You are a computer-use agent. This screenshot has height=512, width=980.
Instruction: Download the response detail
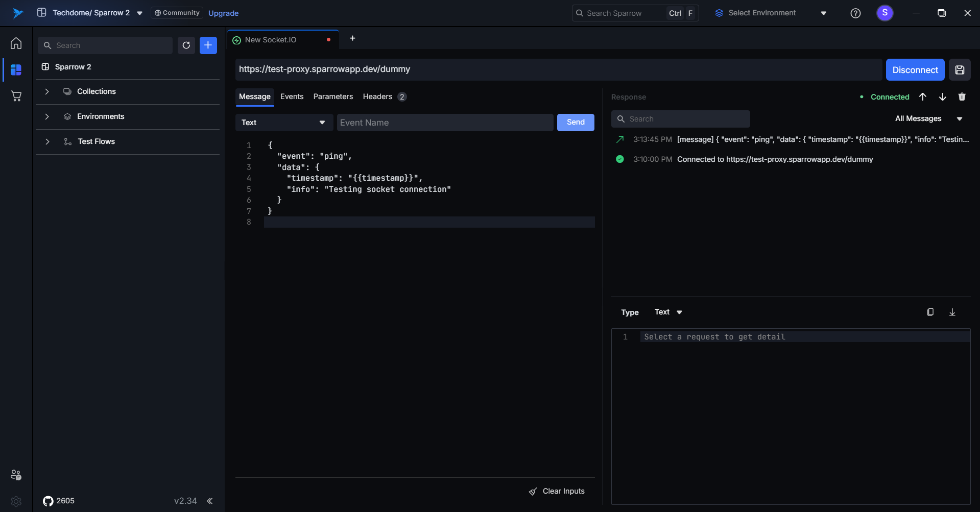(x=952, y=312)
